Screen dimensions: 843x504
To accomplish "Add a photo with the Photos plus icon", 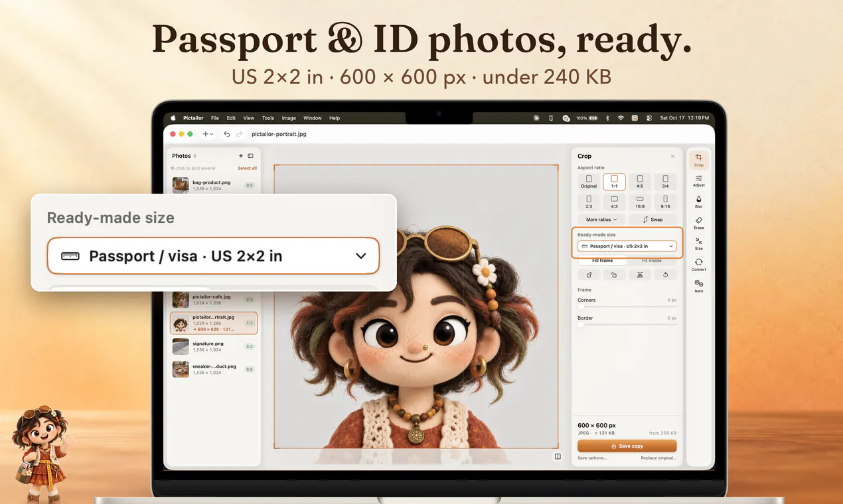I will pyautogui.click(x=241, y=156).
